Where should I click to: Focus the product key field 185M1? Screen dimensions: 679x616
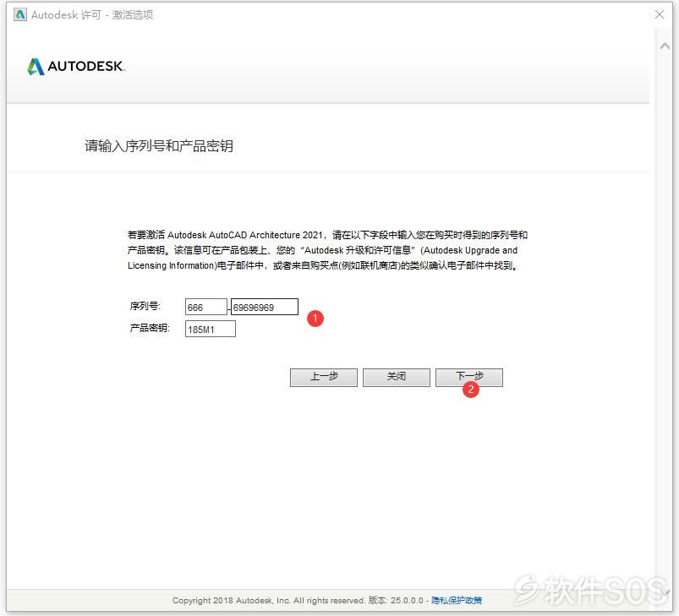[211, 330]
